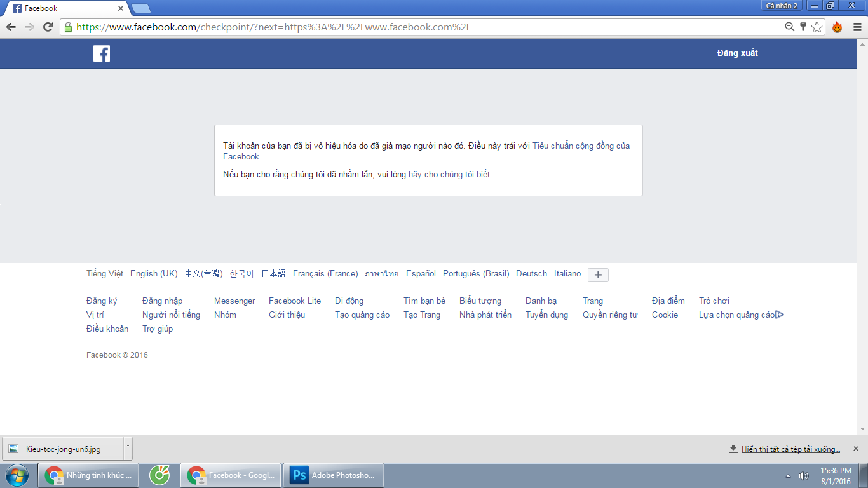Click the forward navigation arrow

pyautogui.click(x=29, y=27)
